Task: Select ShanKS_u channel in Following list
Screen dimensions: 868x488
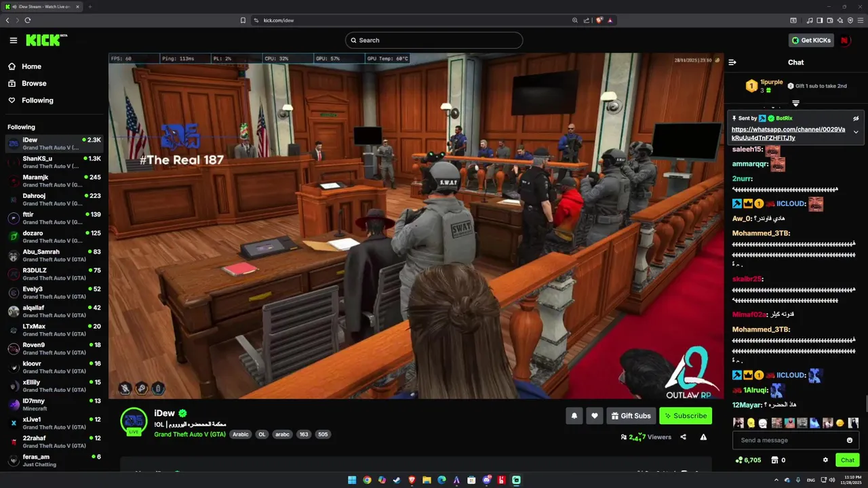Action: (54, 162)
